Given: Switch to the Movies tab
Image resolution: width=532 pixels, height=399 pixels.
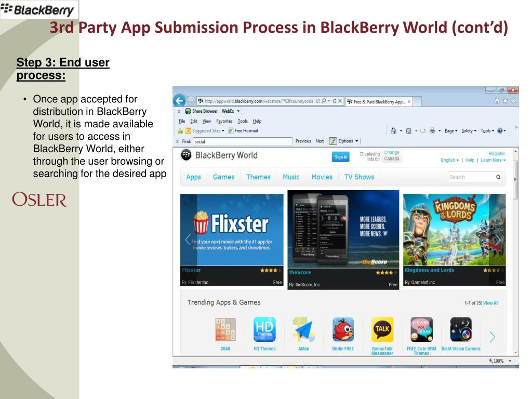Looking at the screenshot, I should tap(322, 177).
